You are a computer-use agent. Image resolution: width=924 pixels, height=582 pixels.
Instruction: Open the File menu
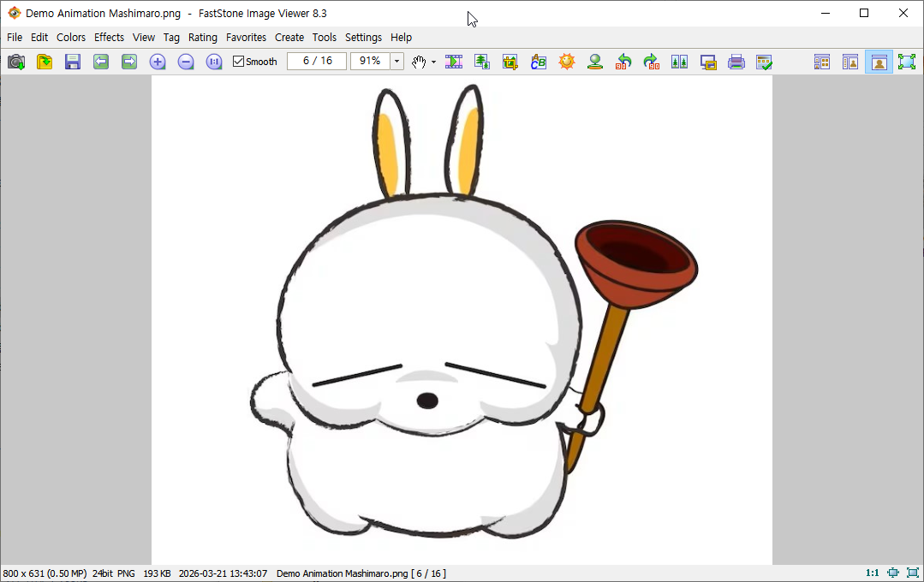click(x=15, y=37)
